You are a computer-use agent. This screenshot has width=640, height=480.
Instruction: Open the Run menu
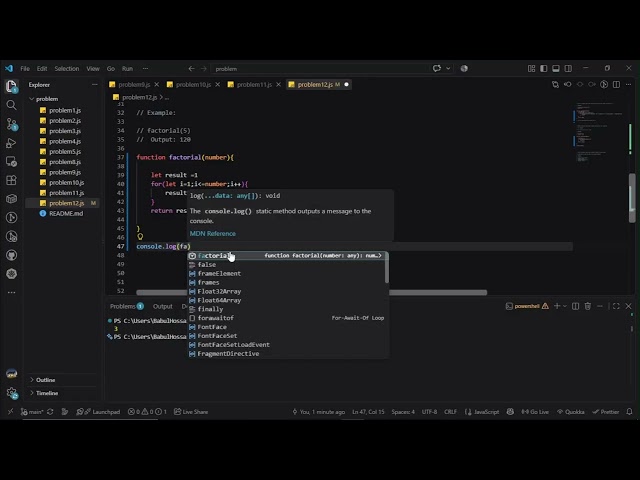click(x=127, y=69)
